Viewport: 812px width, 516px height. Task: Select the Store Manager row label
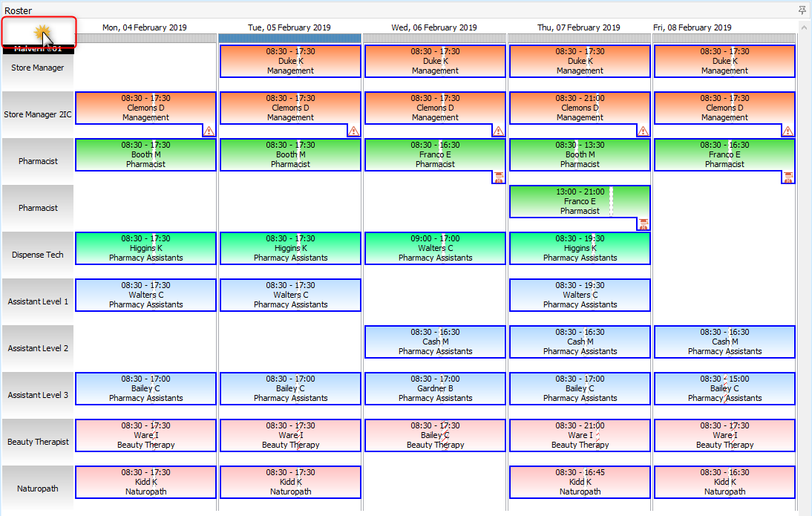coord(38,68)
